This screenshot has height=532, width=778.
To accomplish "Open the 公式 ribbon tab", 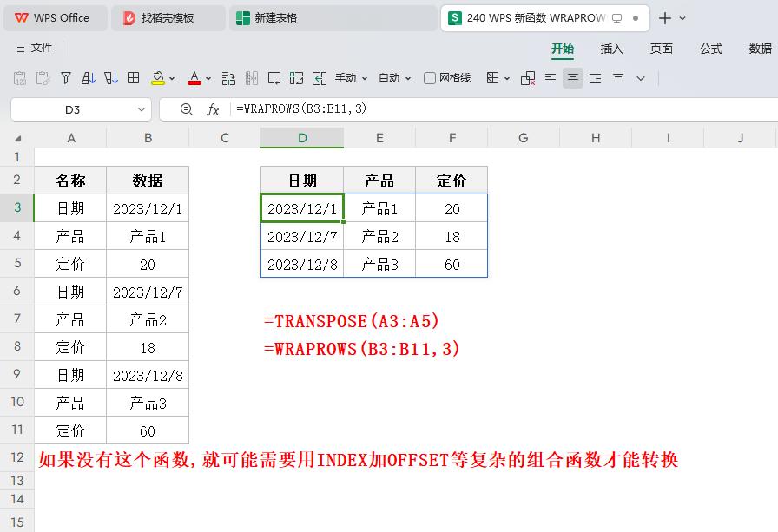I will [x=711, y=49].
